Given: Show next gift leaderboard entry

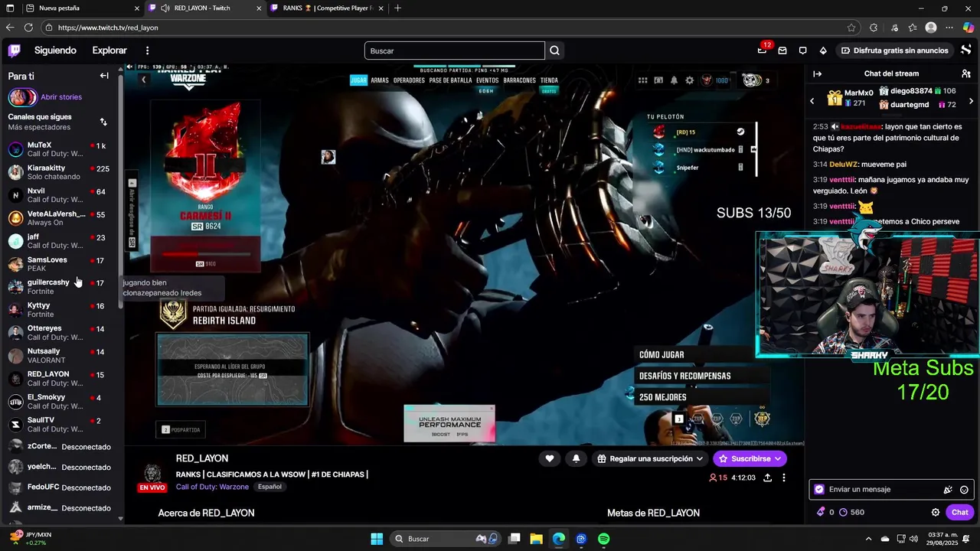Looking at the screenshot, I should (971, 101).
